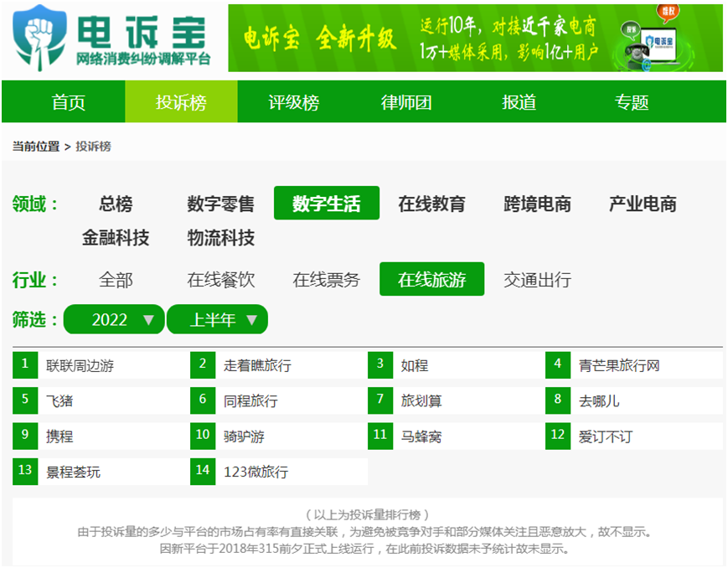
Task: Open rank 8 去哪儿
Action: tap(634, 400)
